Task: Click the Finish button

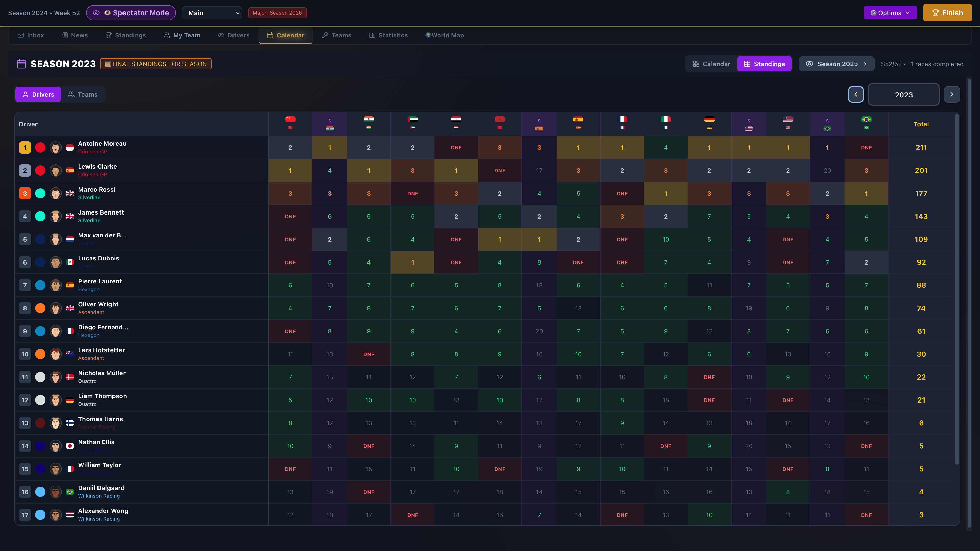Action: [x=947, y=13]
